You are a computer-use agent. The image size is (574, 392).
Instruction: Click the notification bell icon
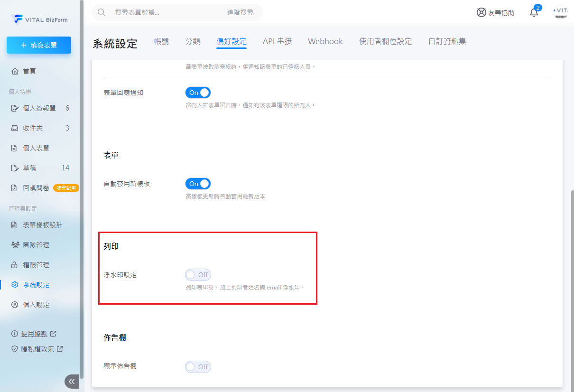[534, 13]
